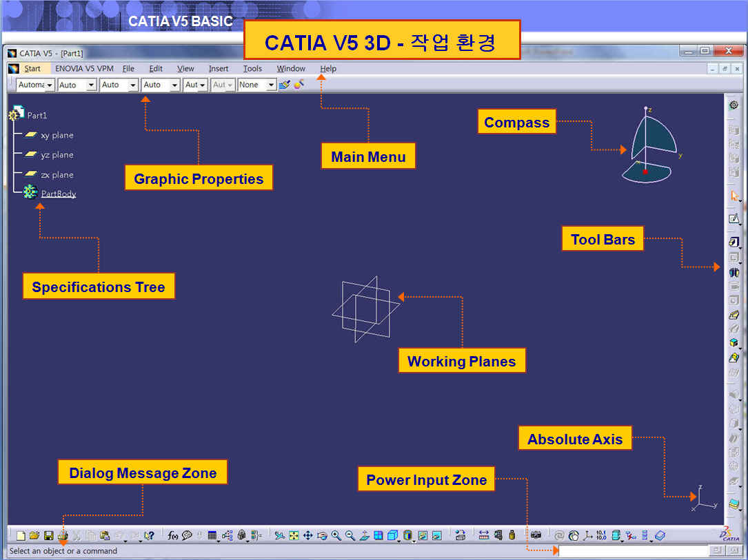Open the Start menu

(32, 69)
